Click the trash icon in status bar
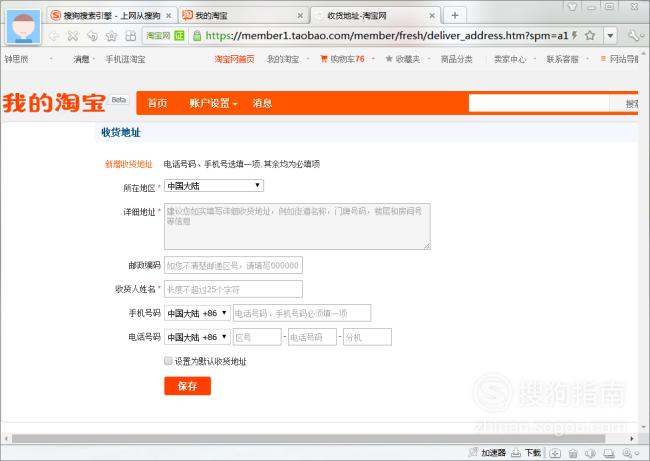The height and width of the screenshot is (461, 650). pyautogui.click(x=573, y=453)
